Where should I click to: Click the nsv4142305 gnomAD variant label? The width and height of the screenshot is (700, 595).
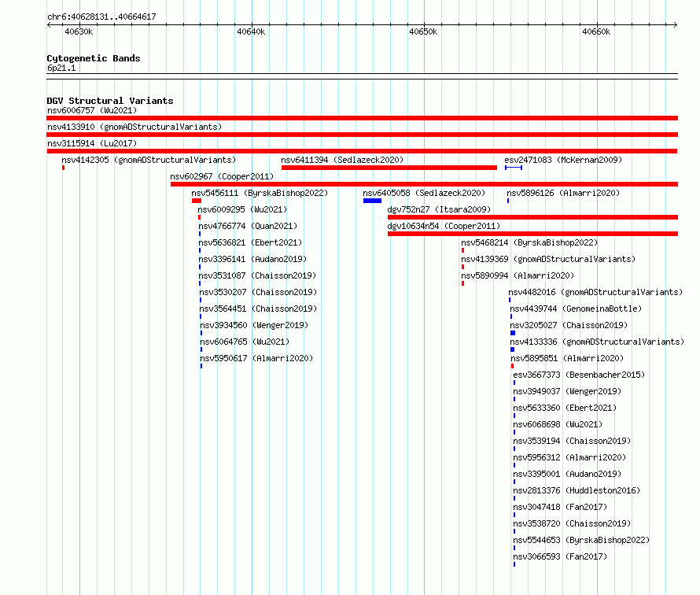[149, 160]
